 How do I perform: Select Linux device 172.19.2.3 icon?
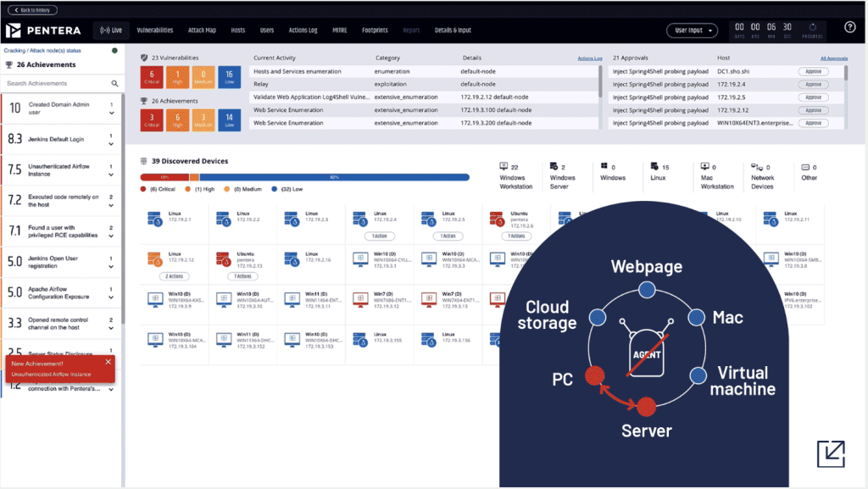[x=292, y=219]
